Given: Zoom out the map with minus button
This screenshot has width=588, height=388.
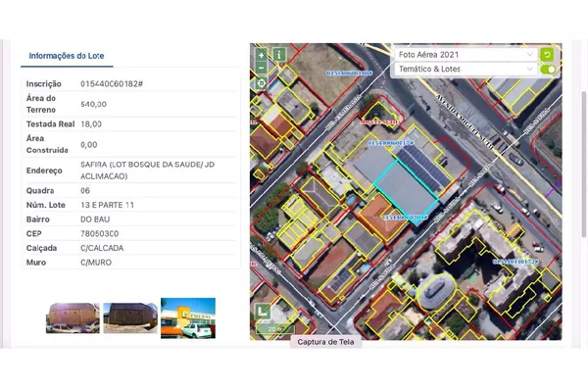Looking at the screenshot, I should tap(262, 68).
